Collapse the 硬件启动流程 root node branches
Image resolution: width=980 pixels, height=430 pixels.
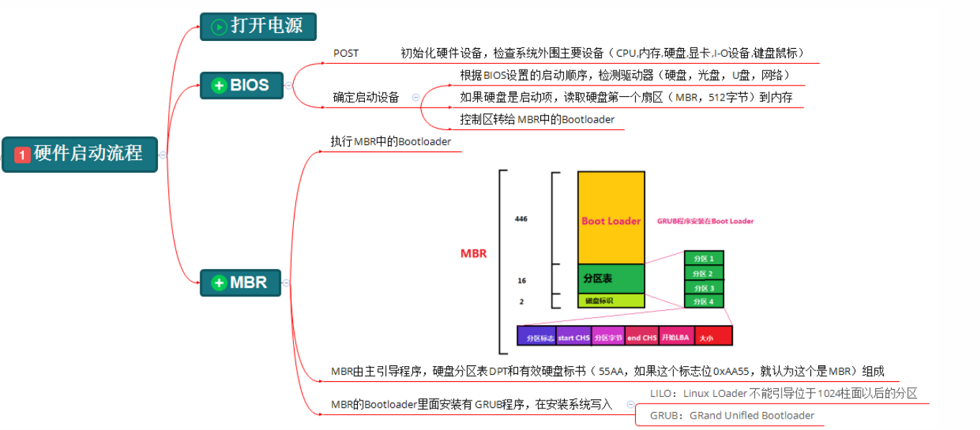[163, 154]
